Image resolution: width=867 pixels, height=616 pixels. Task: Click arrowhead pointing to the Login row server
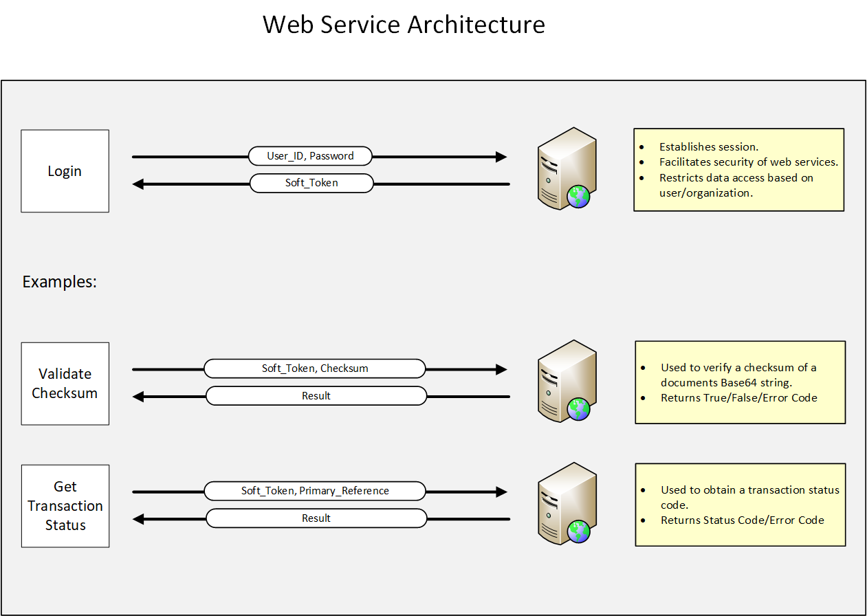501,157
